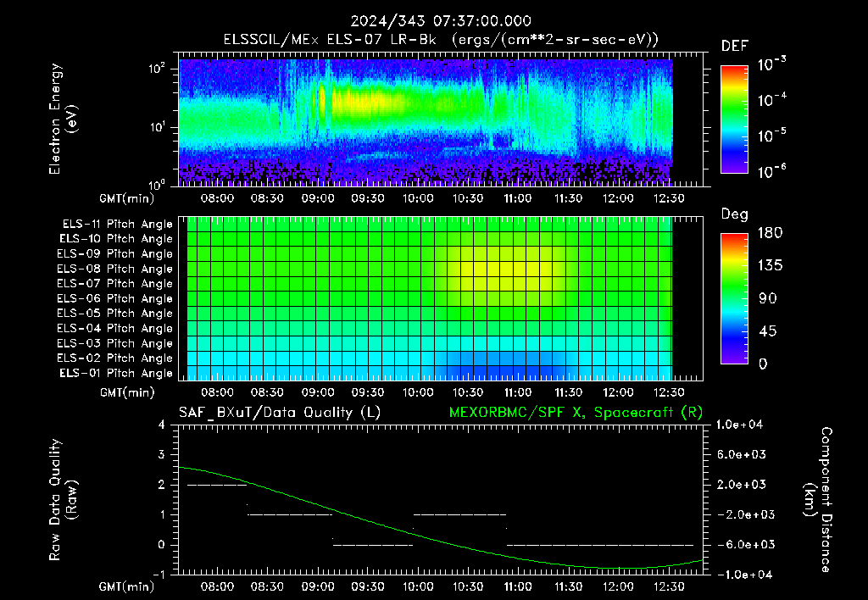Click GMT(min) label under the data quality plot
The height and width of the screenshot is (600, 868).
(x=127, y=586)
